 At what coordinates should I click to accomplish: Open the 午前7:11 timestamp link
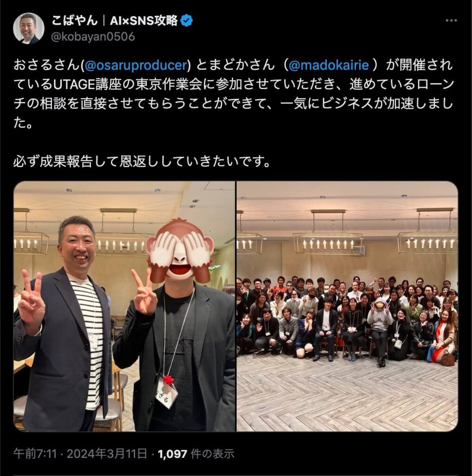click(x=35, y=454)
